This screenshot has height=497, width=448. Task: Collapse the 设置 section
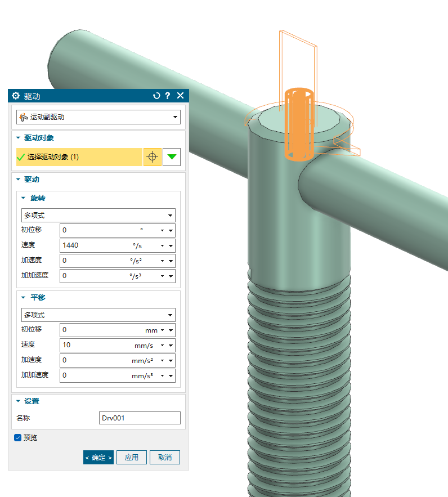[x=19, y=401]
